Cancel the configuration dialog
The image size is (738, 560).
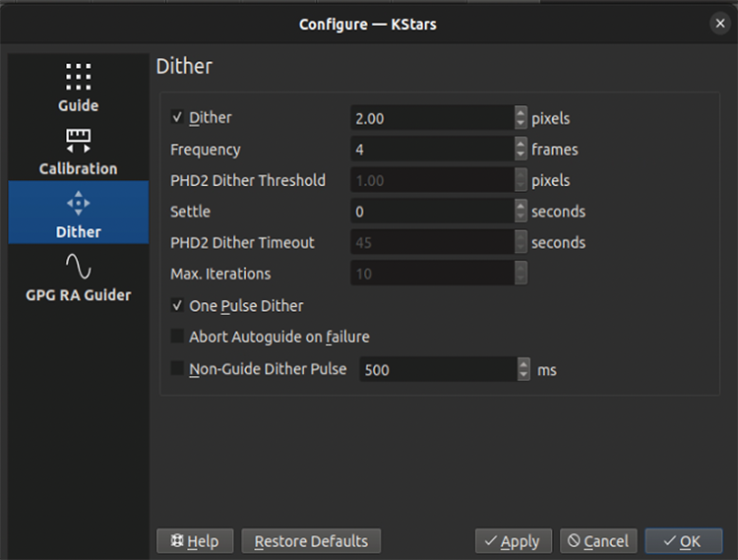(x=598, y=541)
